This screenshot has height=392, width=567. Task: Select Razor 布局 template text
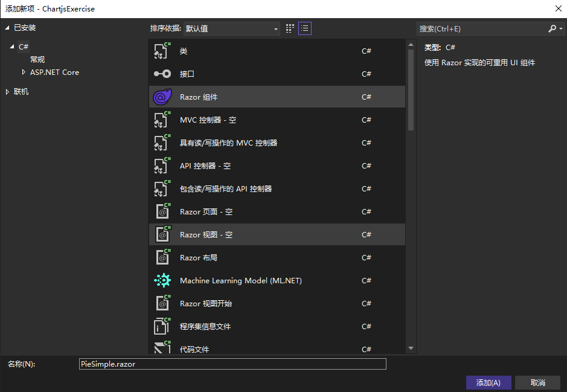199,257
